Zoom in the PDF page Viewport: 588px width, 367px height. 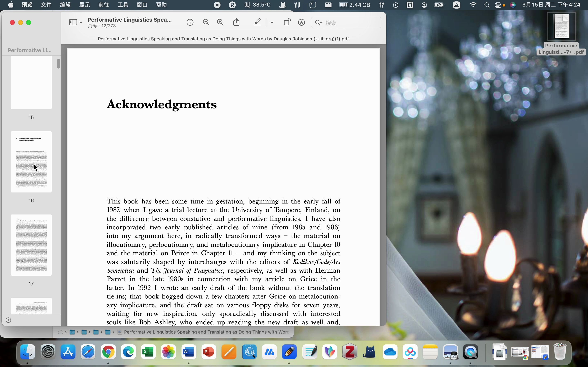[220, 23]
